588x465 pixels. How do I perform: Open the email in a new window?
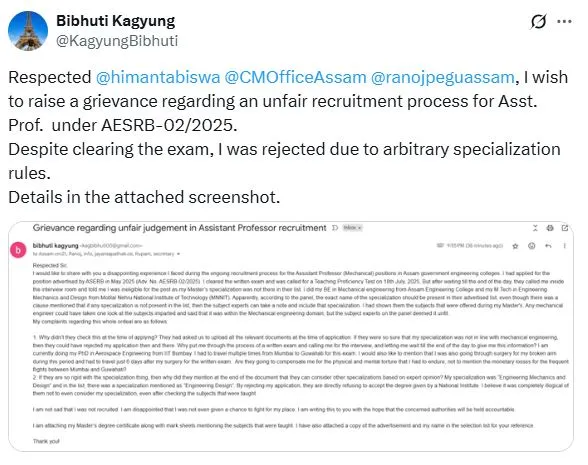(565, 228)
